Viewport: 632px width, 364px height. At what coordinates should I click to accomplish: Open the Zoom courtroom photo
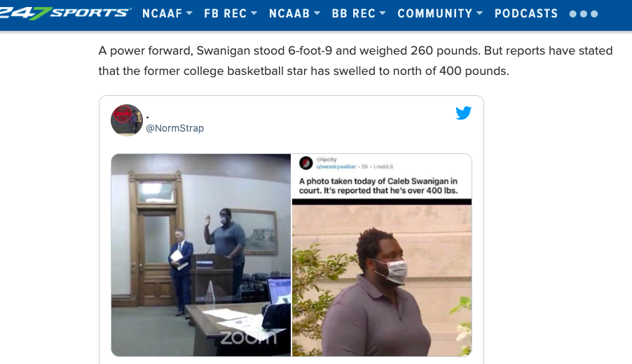[x=200, y=255]
